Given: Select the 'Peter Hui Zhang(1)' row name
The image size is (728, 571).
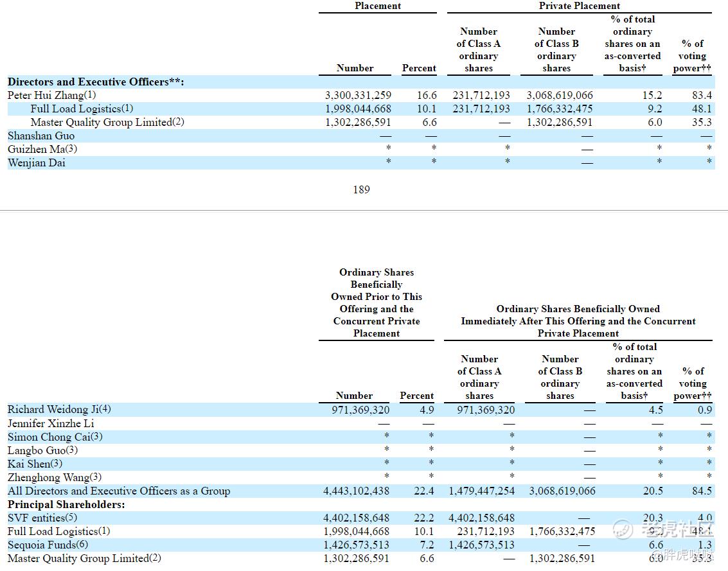Looking at the screenshot, I should click(x=51, y=95).
